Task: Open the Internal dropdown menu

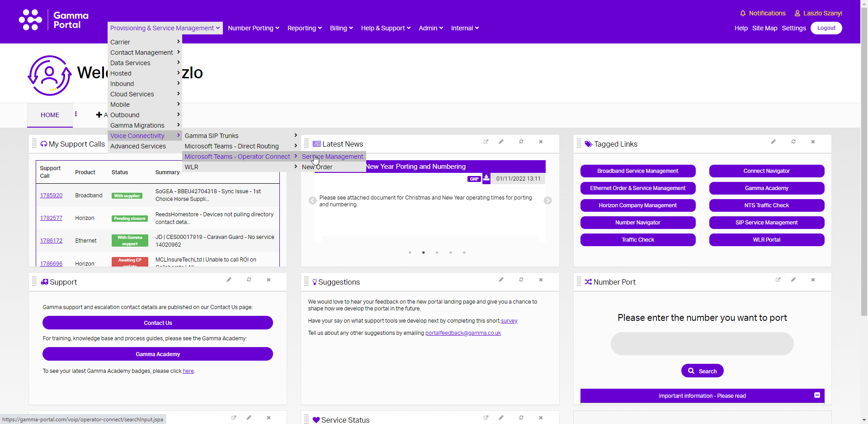Action: point(465,28)
